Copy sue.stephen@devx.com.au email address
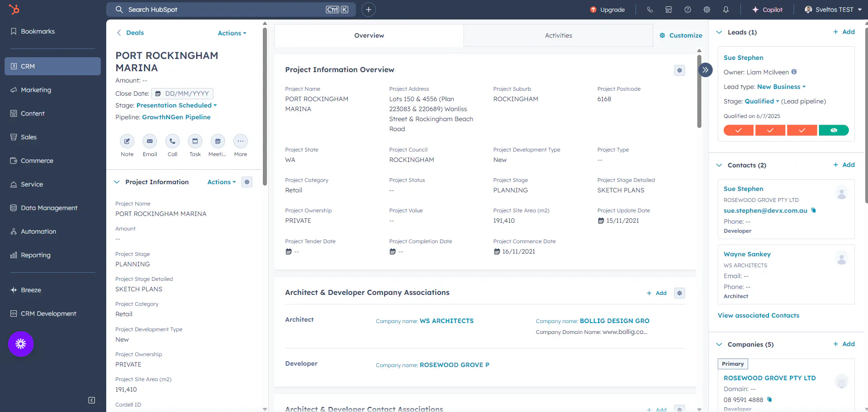 (814, 210)
